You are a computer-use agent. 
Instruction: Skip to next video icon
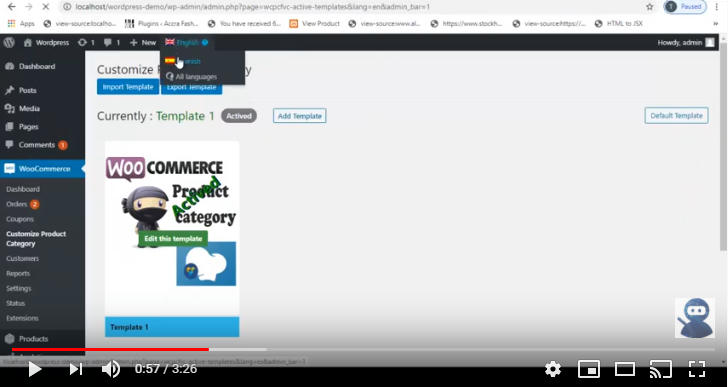[76, 369]
